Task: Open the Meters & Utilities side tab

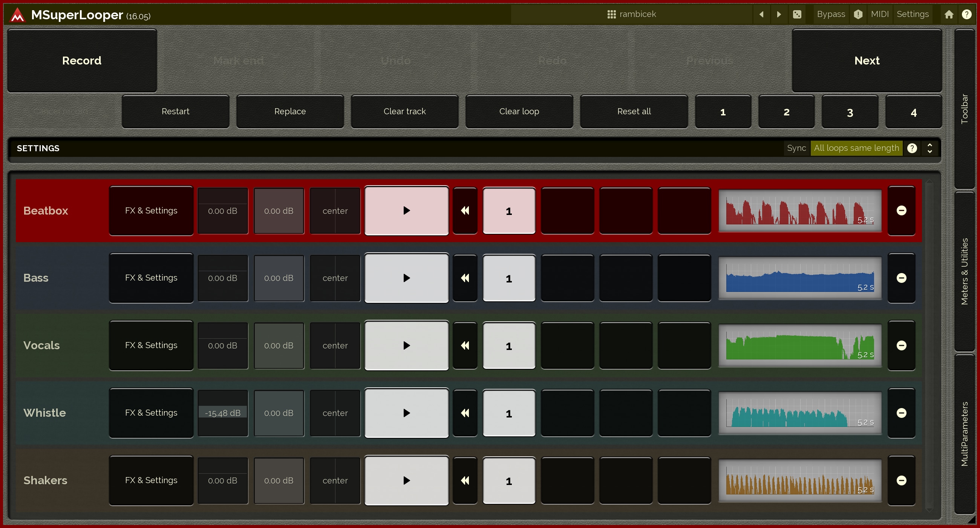Action: pos(965,272)
